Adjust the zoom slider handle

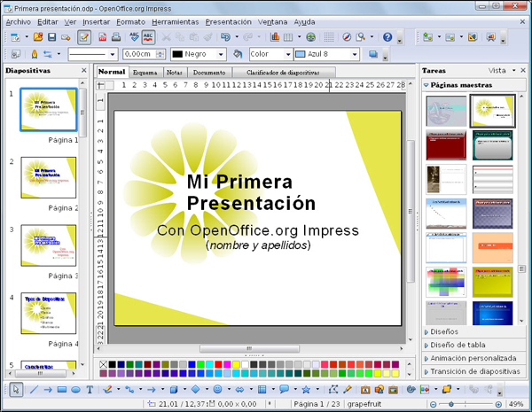[451, 404]
